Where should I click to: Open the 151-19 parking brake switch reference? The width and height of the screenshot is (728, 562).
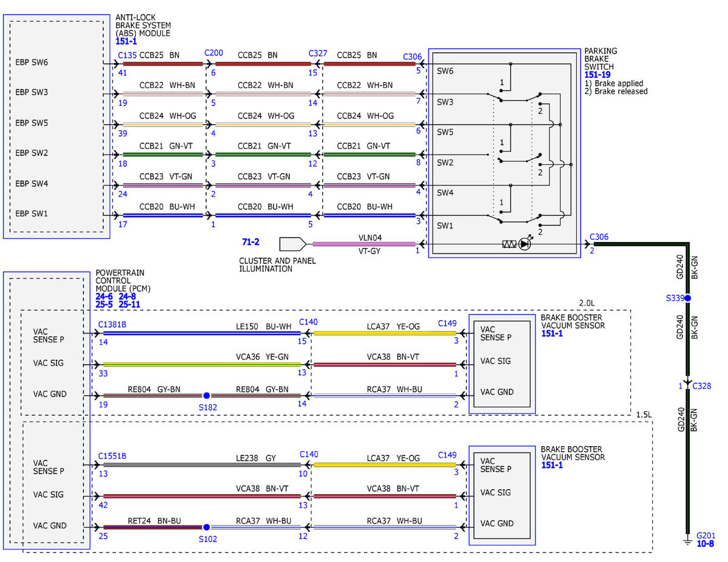[x=597, y=75]
